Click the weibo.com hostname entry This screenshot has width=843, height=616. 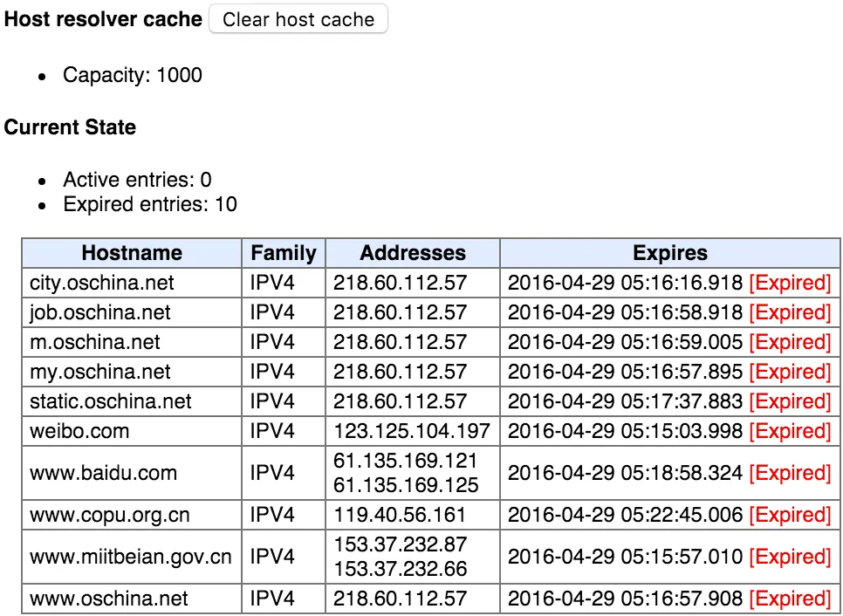(79, 431)
